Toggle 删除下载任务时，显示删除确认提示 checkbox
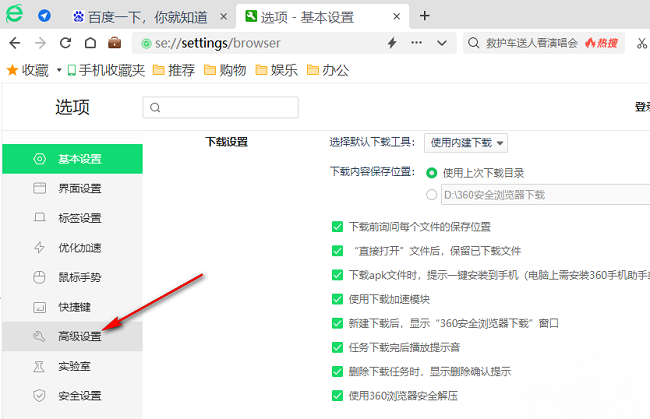 point(337,371)
